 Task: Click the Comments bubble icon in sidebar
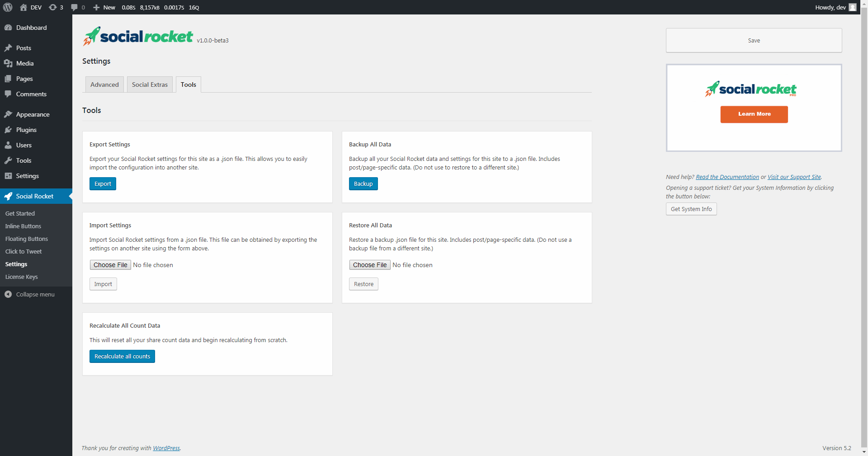(x=8, y=94)
